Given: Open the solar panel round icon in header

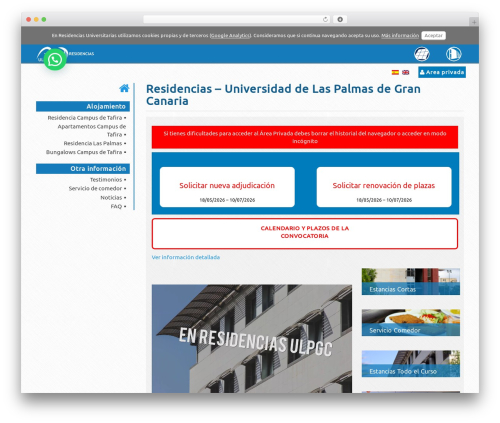Looking at the screenshot, I should 422,54.
